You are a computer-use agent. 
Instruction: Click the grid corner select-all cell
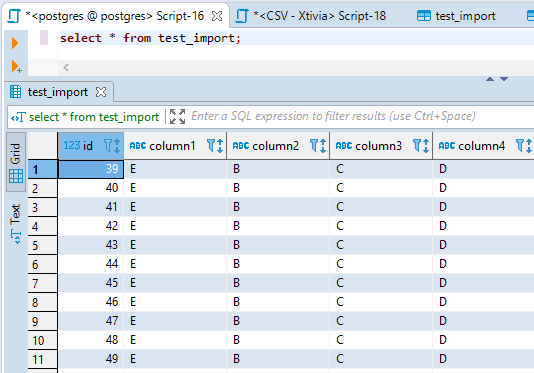43,146
